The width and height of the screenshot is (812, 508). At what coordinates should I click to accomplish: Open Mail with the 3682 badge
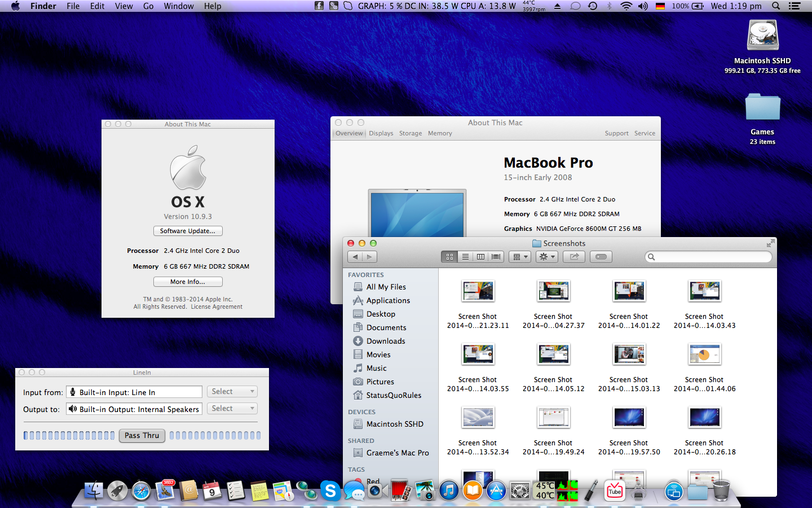[x=165, y=491]
